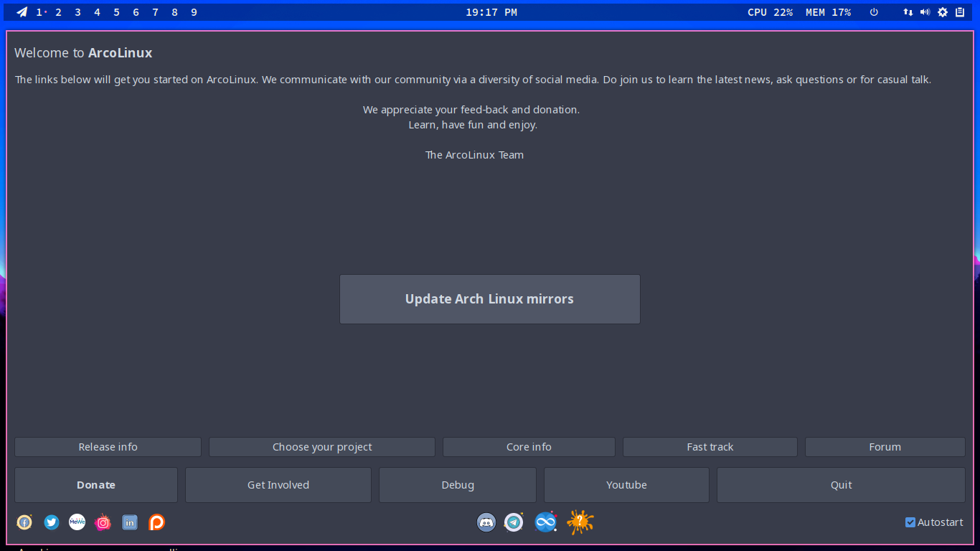Click the Fast track button
This screenshot has width=980, height=551.
[710, 447]
